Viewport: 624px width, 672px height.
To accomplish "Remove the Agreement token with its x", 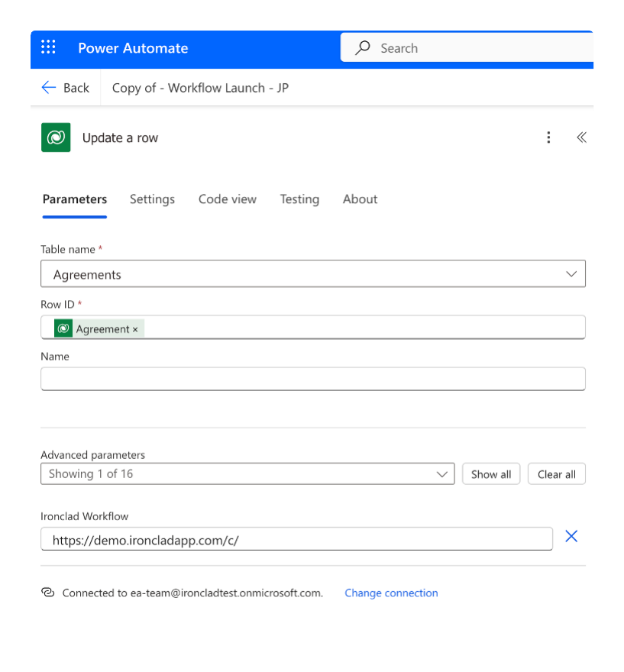I will pos(135,329).
